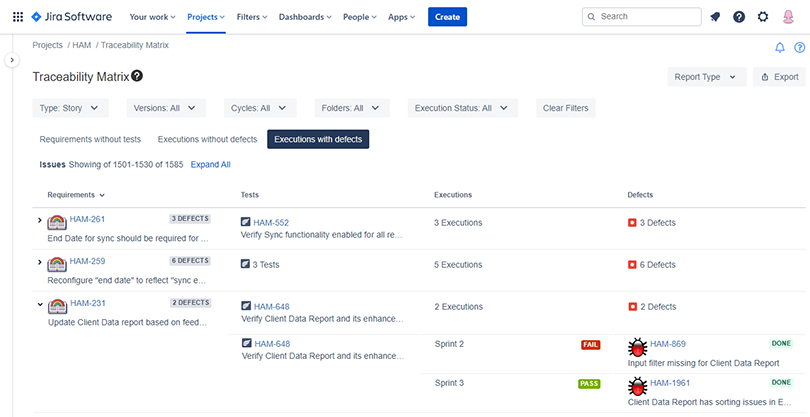Open the app switcher grid icon

point(17,17)
